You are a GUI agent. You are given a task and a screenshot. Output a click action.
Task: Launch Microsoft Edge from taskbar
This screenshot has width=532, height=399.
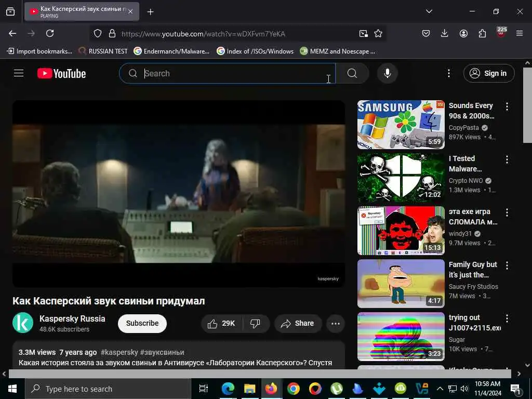pos(228,389)
